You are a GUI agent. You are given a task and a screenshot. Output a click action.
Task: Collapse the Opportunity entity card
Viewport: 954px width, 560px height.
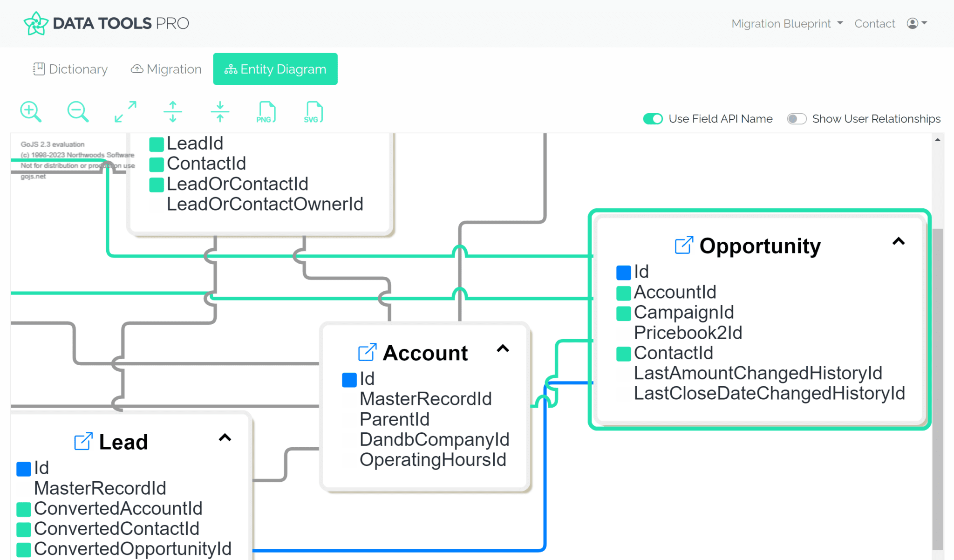(x=899, y=242)
